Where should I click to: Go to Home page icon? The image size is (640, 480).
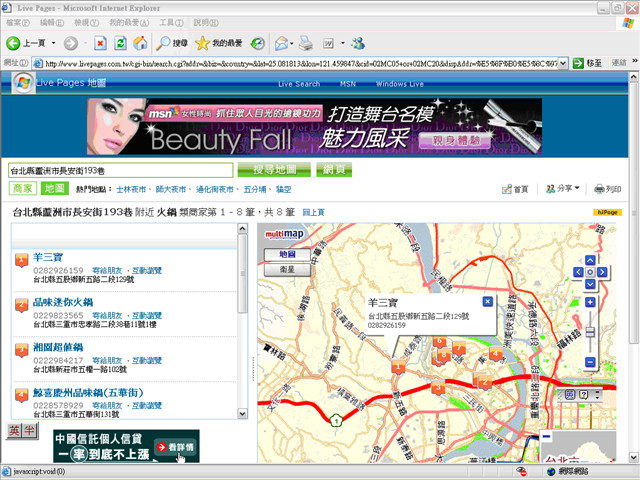pyautogui.click(x=140, y=43)
